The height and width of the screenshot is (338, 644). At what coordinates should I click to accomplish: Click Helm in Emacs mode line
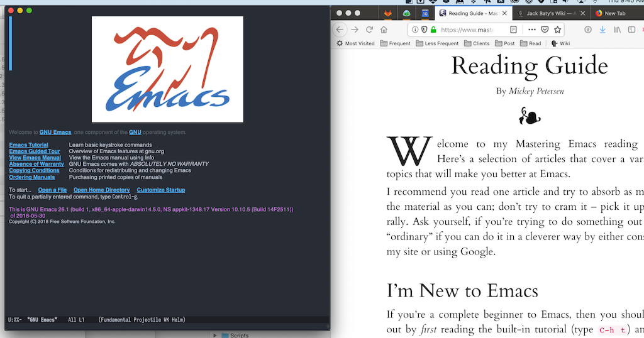(x=177, y=320)
